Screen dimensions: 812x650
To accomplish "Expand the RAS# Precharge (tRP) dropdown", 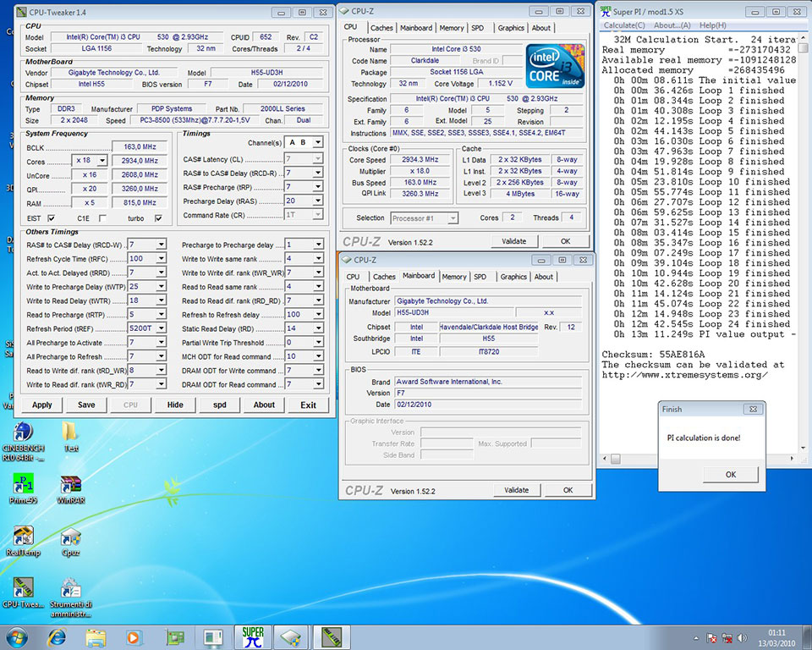I will (x=318, y=186).
